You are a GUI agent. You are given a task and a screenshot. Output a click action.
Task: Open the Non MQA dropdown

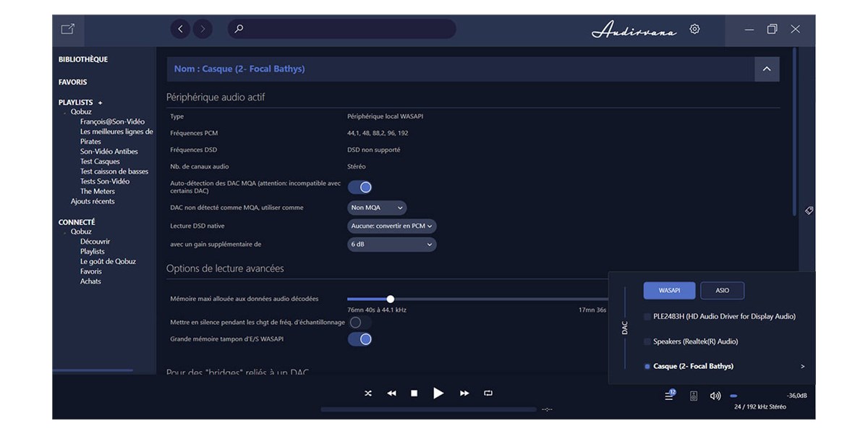click(x=377, y=208)
